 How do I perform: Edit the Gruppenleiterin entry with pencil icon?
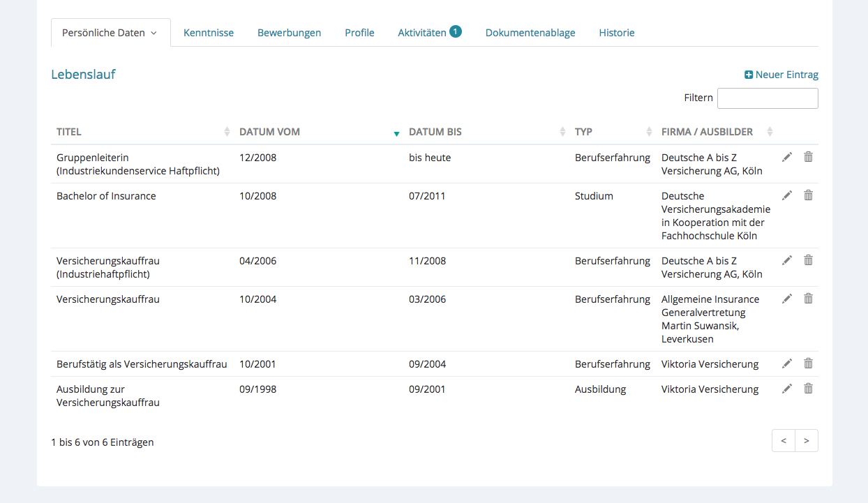(x=787, y=158)
